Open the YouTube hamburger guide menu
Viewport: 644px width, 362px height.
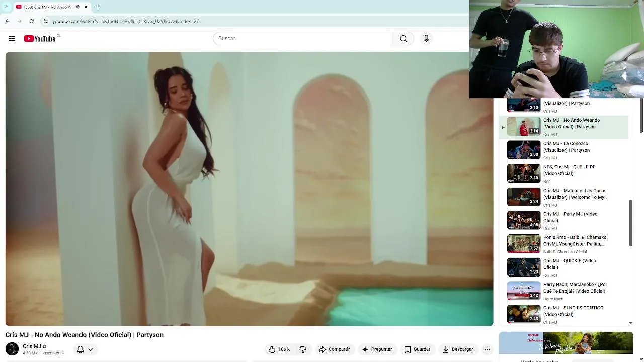tap(12, 38)
